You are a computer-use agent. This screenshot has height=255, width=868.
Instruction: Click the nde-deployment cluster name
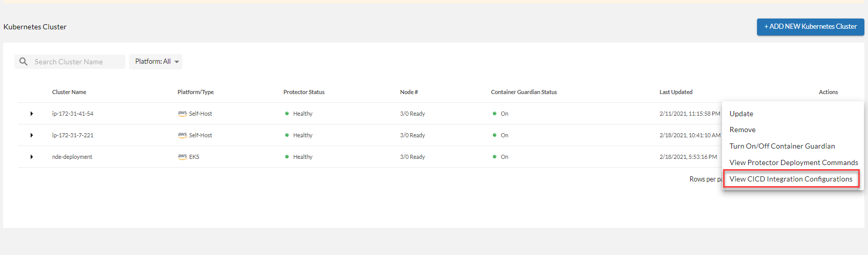coord(72,157)
